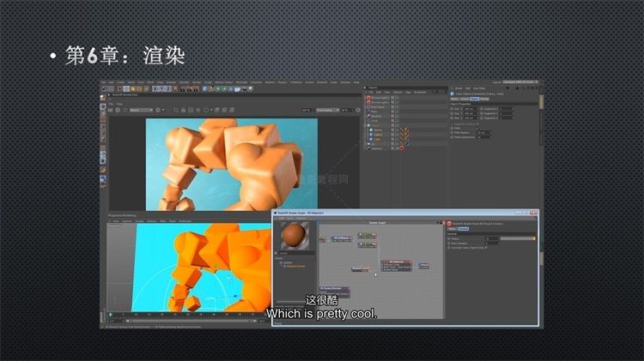Open the Redshift menu
This screenshot has width=644, height=361.
pyautogui.click(x=322, y=82)
